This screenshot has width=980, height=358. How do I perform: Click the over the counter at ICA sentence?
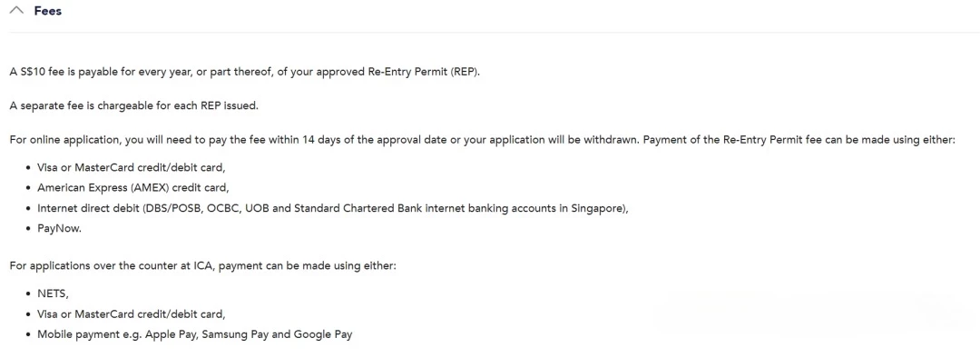[203, 266]
